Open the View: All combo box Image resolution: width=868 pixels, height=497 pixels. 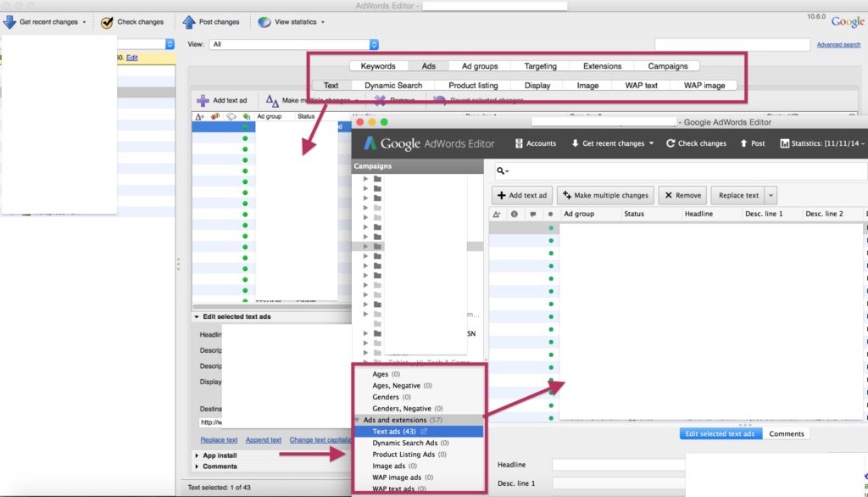pyautogui.click(x=294, y=44)
